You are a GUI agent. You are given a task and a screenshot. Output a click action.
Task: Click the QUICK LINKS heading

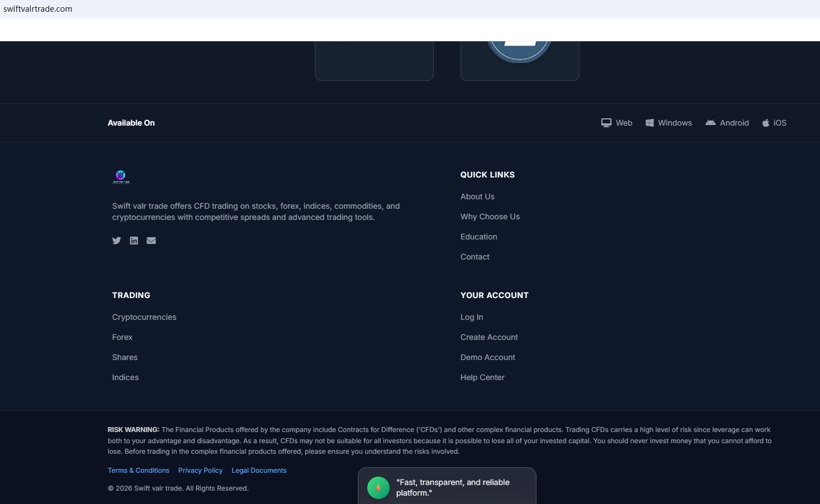point(487,175)
